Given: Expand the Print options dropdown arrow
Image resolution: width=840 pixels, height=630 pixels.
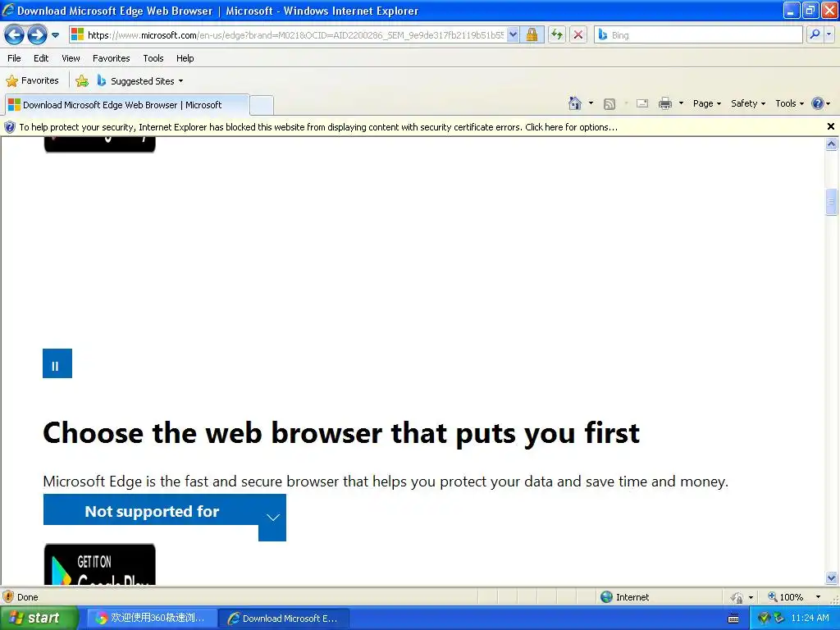Looking at the screenshot, I should [x=681, y=103].
